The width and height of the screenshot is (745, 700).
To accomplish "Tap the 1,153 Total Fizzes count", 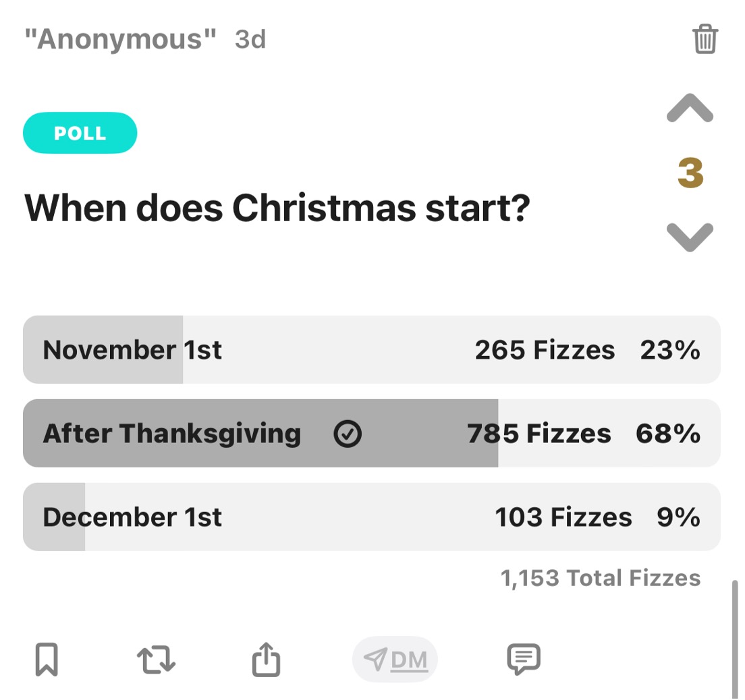I will click(601, 579).
